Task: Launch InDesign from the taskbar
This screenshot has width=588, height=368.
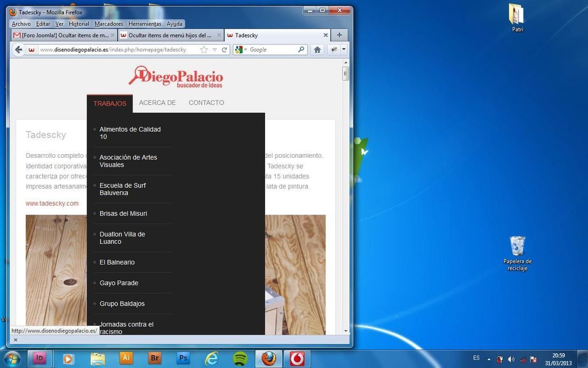Action: click(x=40, y=358)
